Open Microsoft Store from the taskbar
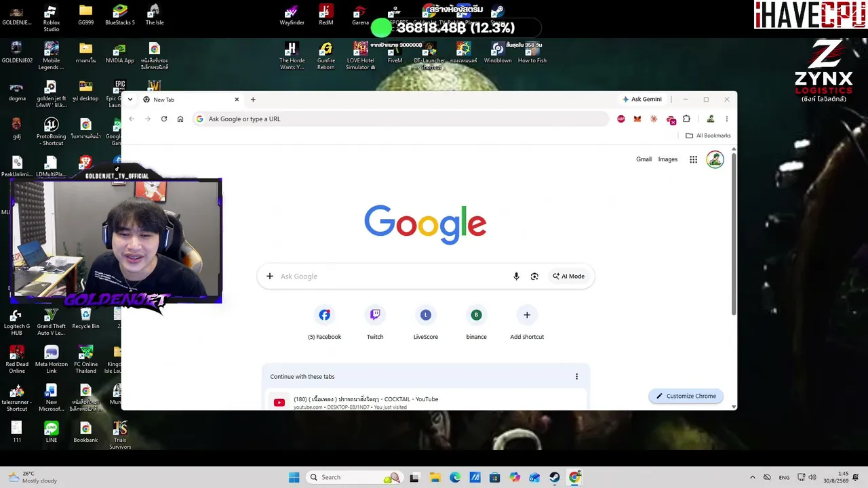Viewport: 868px width, 488px height. 494,477
